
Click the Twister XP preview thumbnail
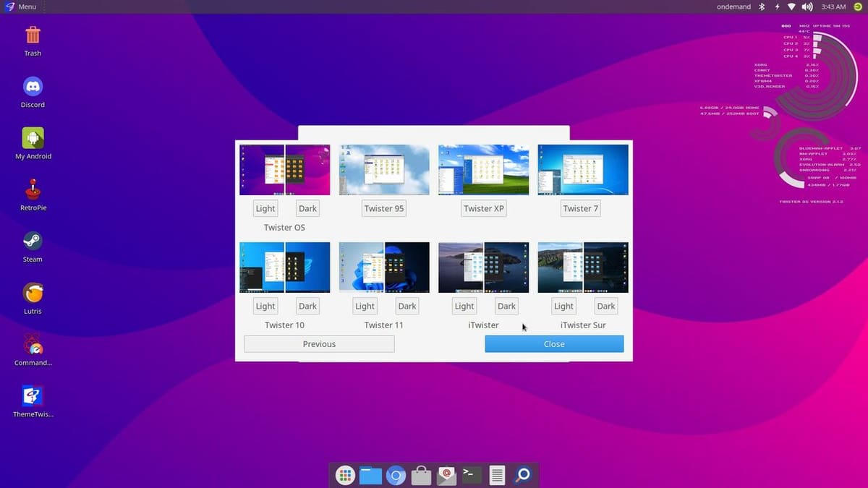(483, 170)
